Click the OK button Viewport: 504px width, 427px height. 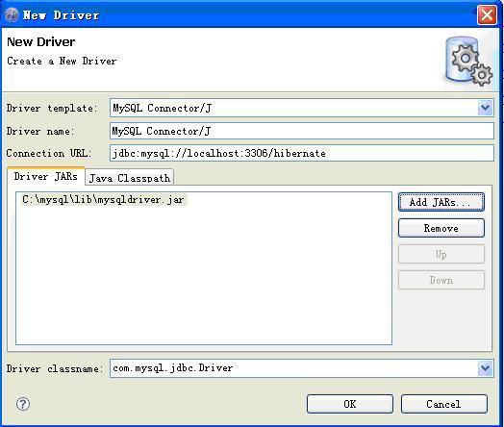(x=350, y=404)
